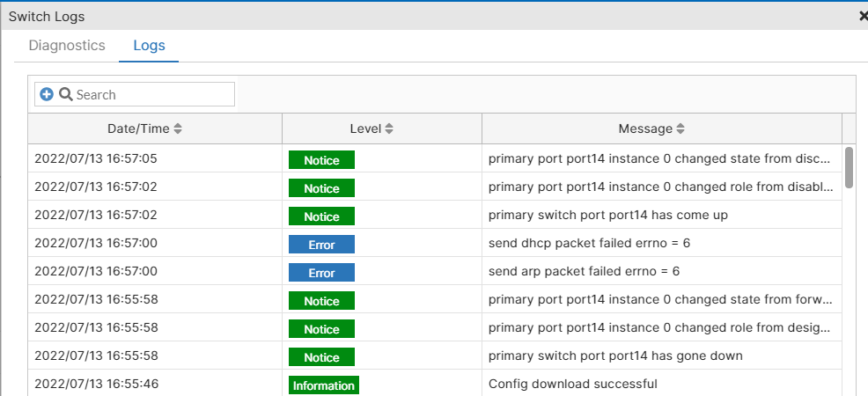The height and width of the screenshot is (396, 868).
Task: Click the Message column header
Action: [645, 128]
